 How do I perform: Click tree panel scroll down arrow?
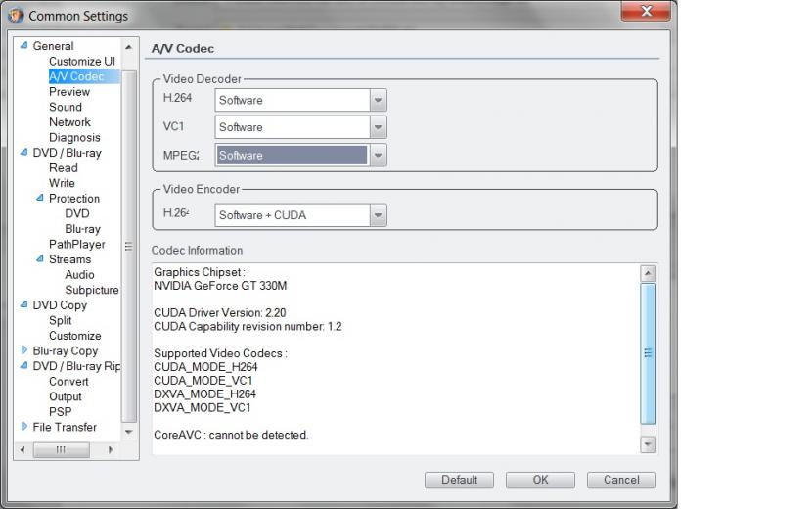click(x=128, y=432)
